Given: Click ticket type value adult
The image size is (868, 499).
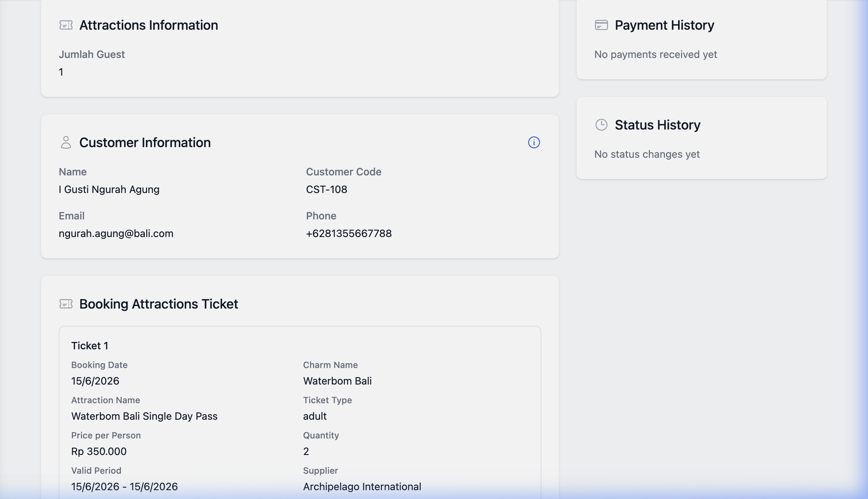Looking at the screenshot, I should point(315,416).
